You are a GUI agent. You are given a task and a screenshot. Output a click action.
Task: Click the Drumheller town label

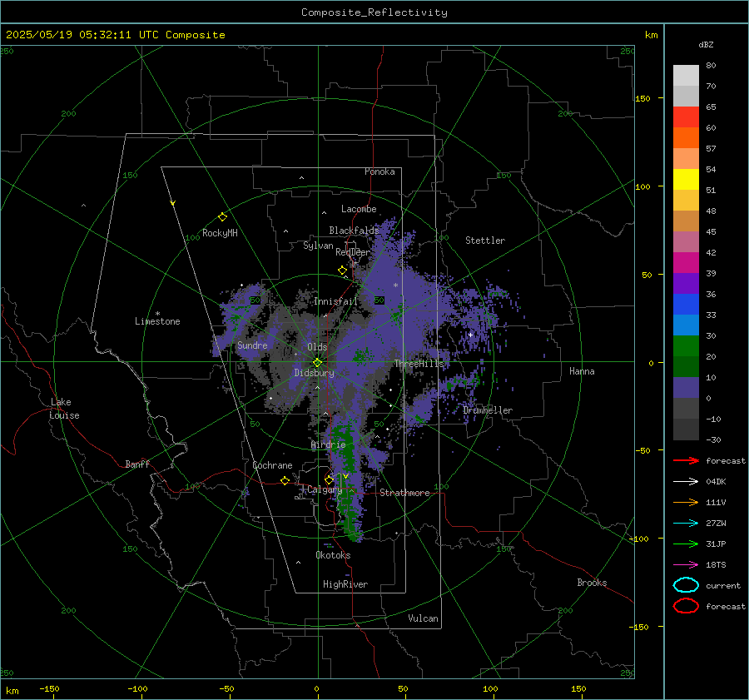[x=488, y=410]
